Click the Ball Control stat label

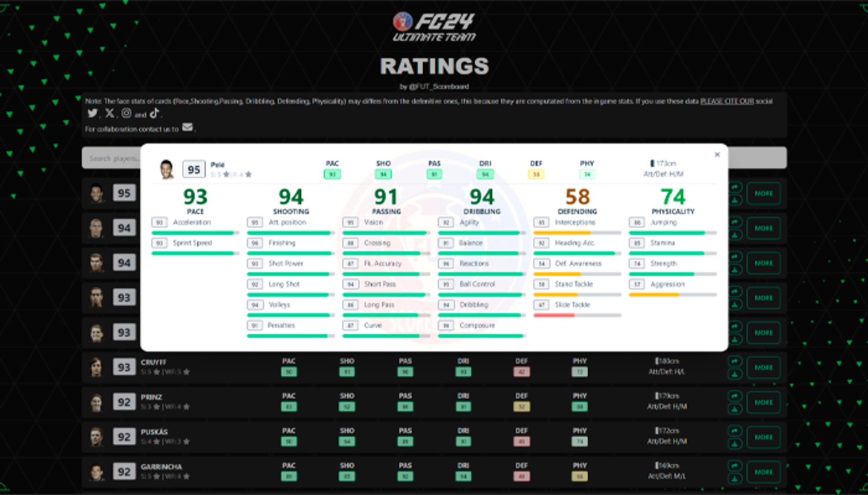477,284
